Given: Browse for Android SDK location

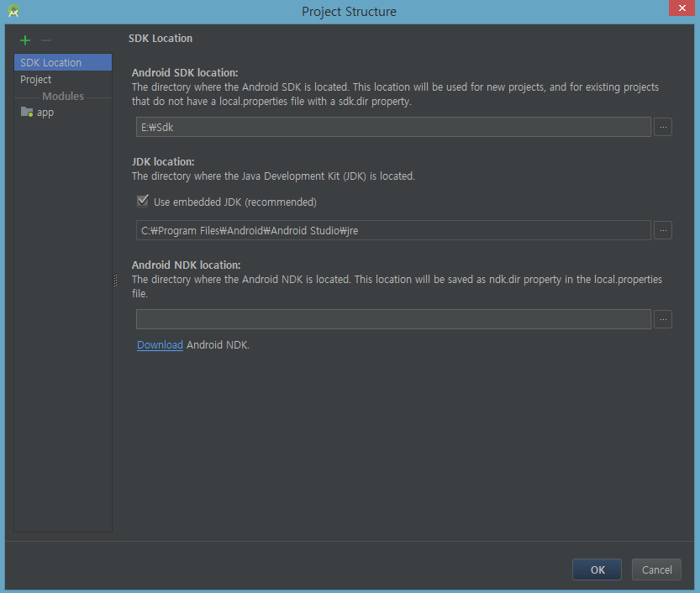Looking at the screenshot, I should point(663,127).
